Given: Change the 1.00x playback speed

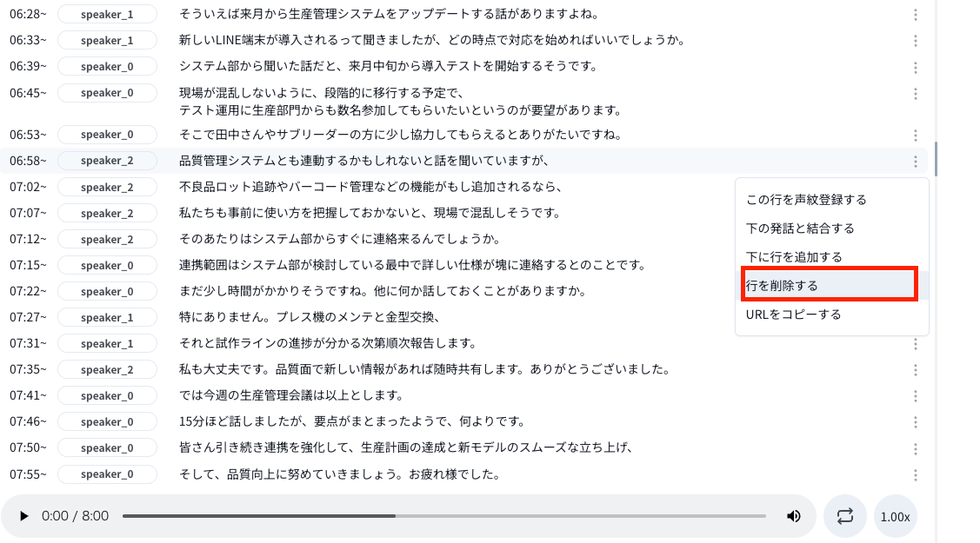Looking at the screenshot, I should tap(895, 516).
